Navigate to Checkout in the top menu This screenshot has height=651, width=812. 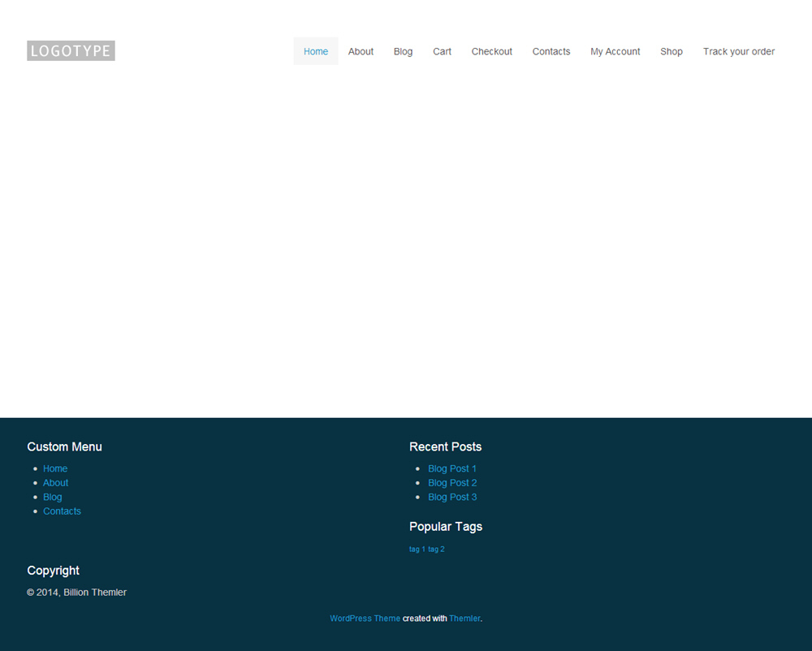(491, 51)
